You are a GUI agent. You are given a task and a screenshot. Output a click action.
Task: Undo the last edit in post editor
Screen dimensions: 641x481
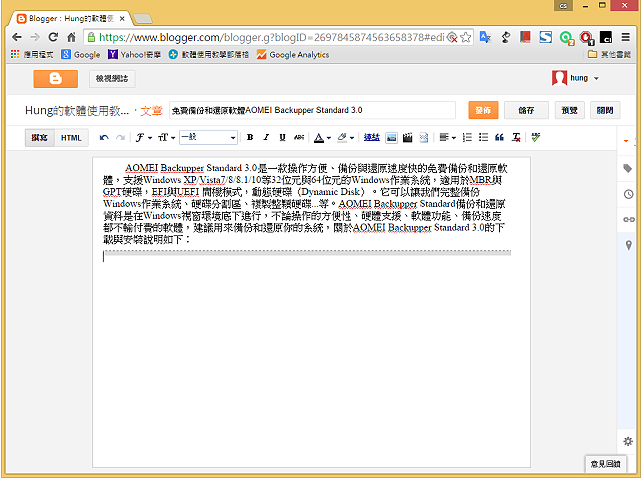104,138
